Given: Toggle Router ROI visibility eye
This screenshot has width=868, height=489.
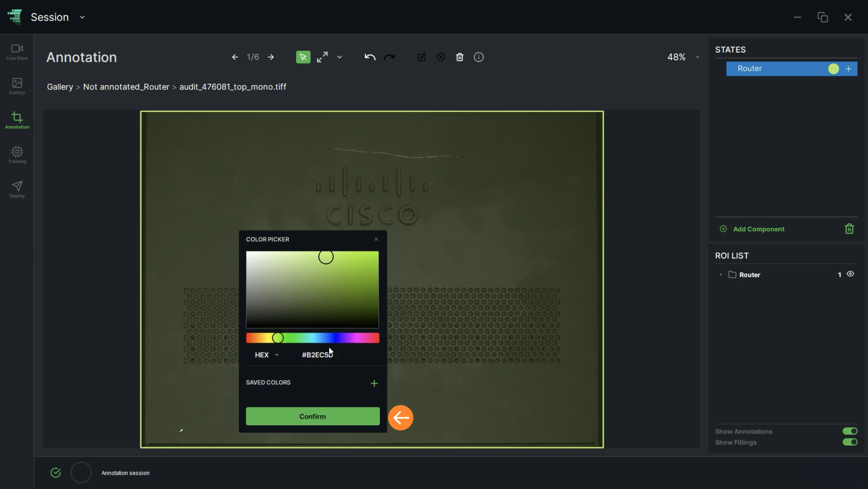Looking at the screenshot, I should 850,274.
